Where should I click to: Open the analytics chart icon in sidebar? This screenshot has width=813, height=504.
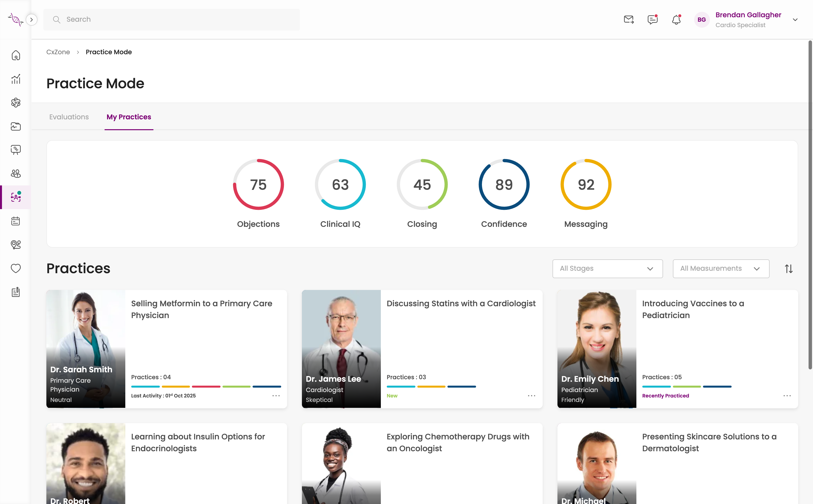[16, 79]
